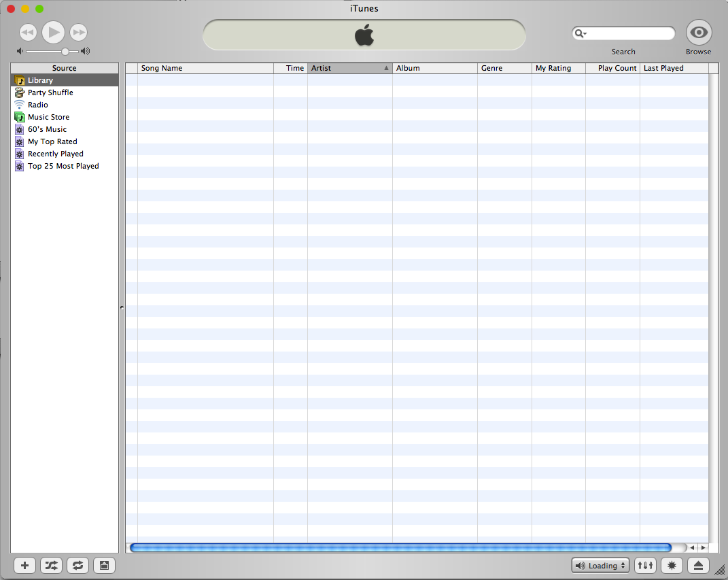Click the Recently Played gear icon
This screenshot has height=580, width=728.
coord(19,154)
